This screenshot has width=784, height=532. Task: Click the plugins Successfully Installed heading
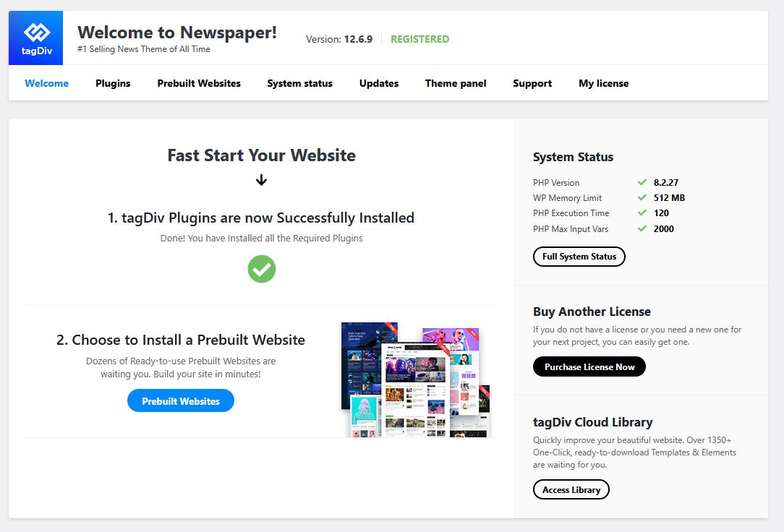pyautogui.click(x=261, y=218)
